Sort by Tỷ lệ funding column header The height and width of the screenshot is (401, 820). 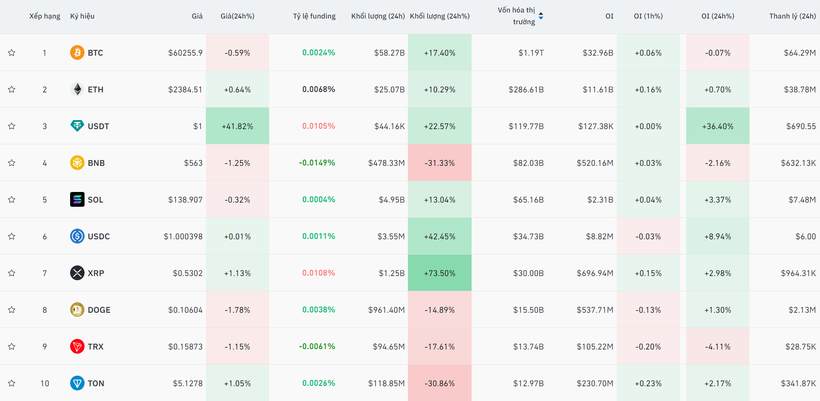(x=314, y=16)
